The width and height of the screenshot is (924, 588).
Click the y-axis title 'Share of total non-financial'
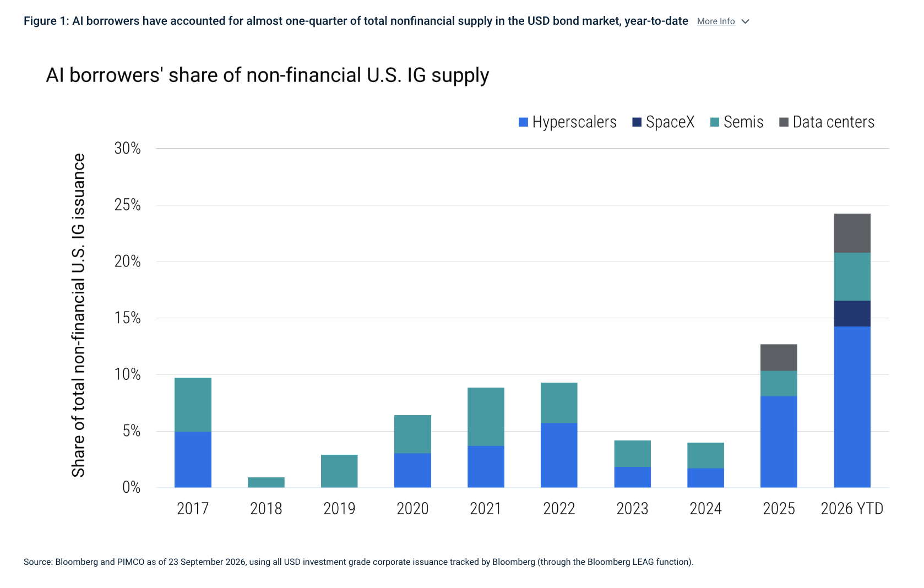(78, 315)
